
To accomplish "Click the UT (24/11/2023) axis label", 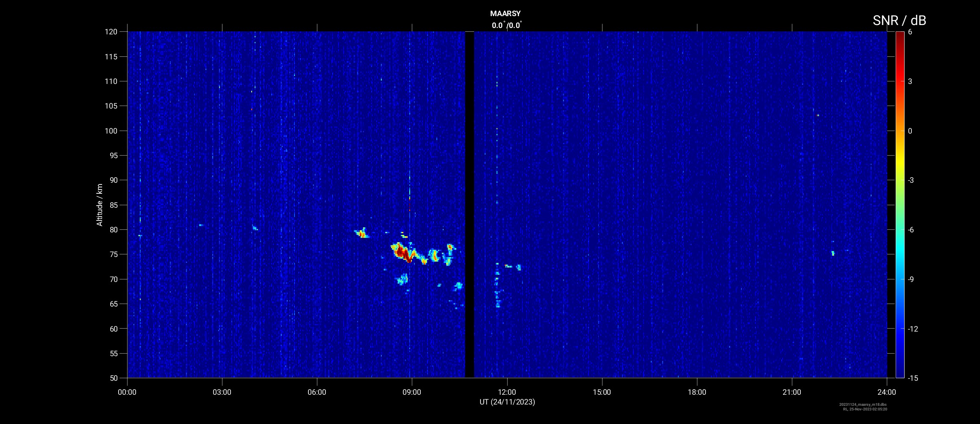I will point(507,402).
